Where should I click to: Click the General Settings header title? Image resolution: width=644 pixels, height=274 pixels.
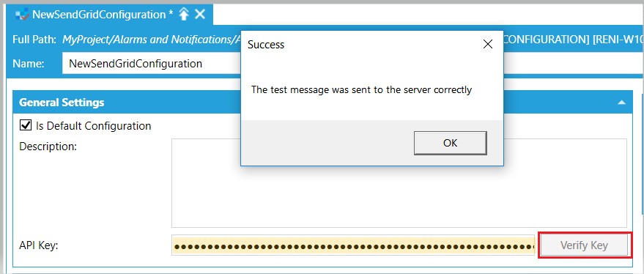point(62,103)
